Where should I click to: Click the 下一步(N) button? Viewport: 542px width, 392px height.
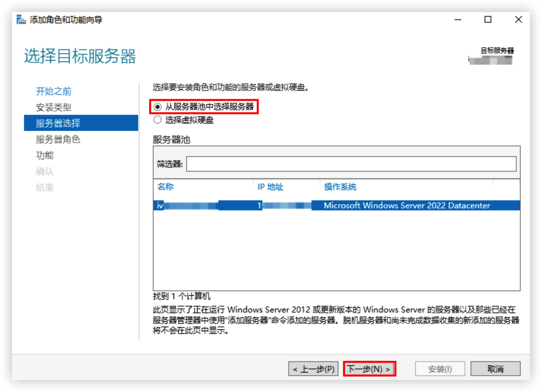(x=369, y=369)
